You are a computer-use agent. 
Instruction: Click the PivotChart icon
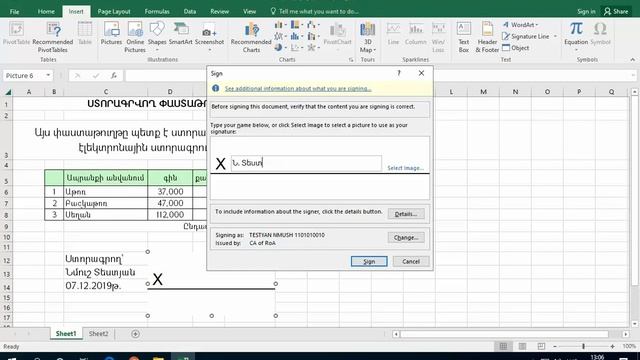coord(338,36)
